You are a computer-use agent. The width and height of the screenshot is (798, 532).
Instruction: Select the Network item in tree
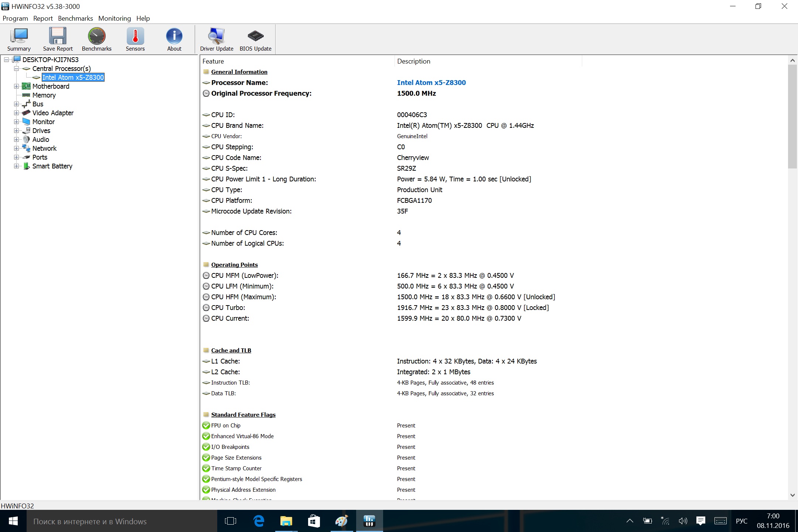[x=44, y=148]
